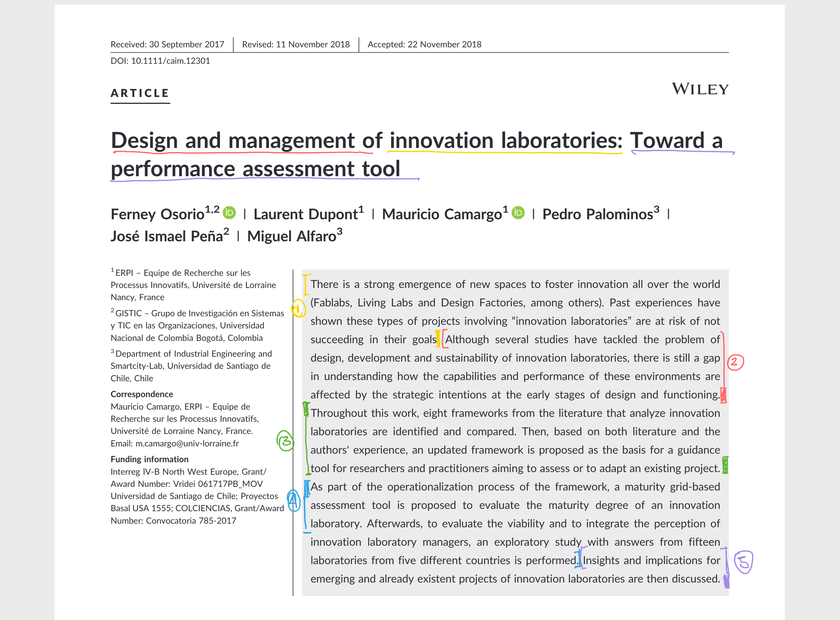
Task: Toggle the green vertical highlight mark
Action: 307,437
